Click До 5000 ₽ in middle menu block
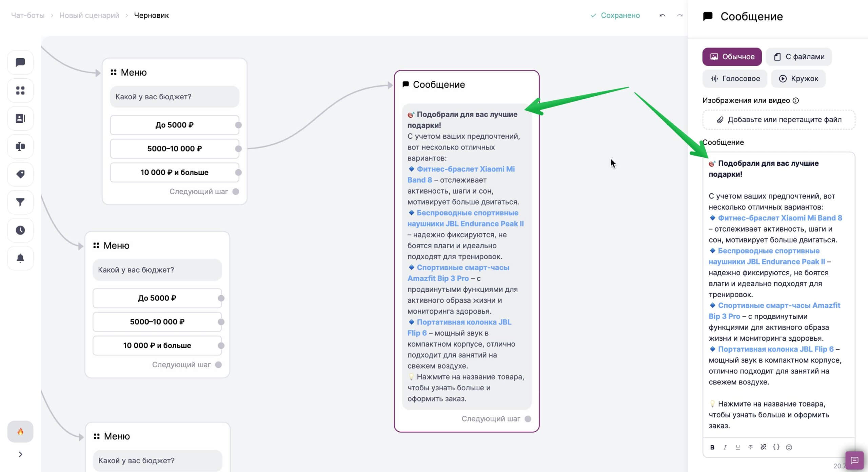 157,298
